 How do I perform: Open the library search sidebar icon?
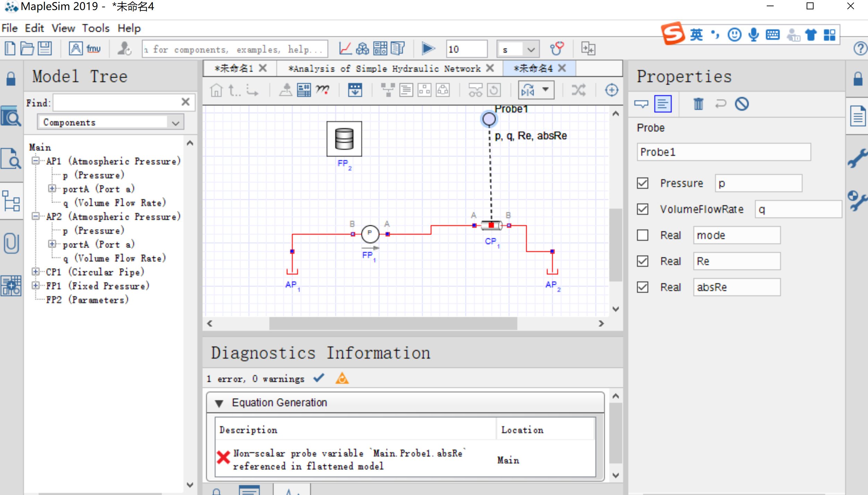tap(11, 116)
